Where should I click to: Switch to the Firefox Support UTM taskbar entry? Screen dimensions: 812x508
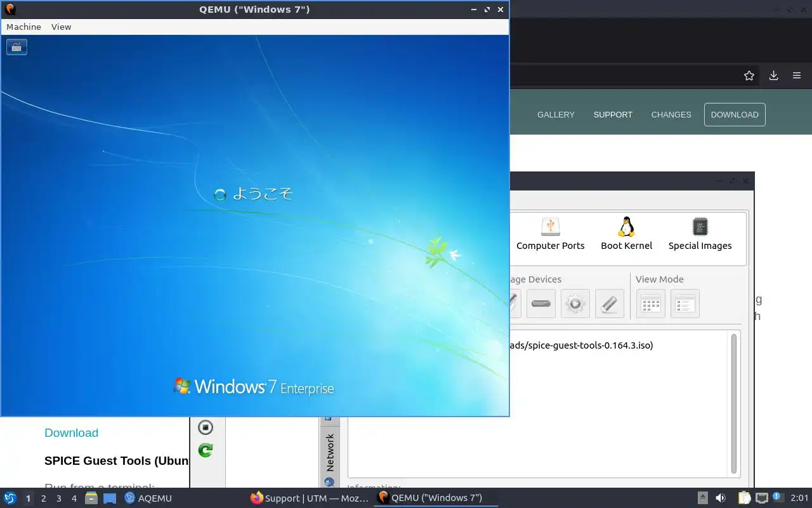(x=310, y=498)
